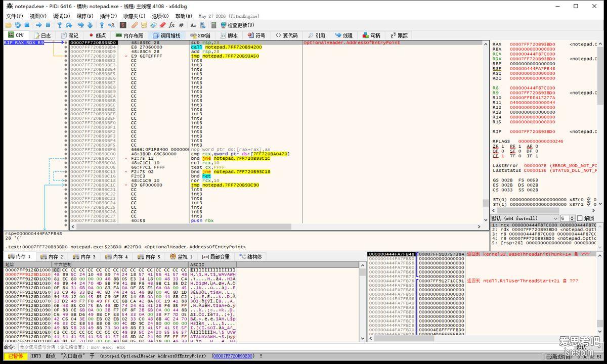Click the Execute till return up-arrow icon
This screenshot has width=607, height=364.
(x=101, y=25)
